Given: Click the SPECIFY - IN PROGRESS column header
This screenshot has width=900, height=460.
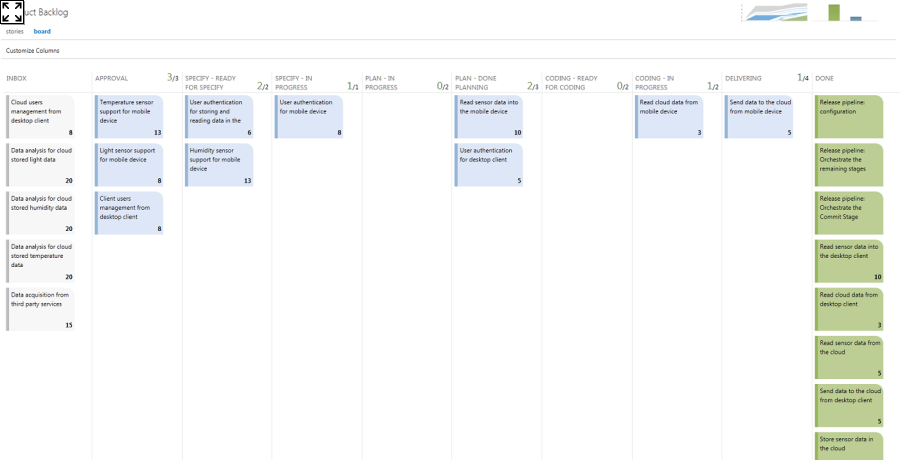Looking at the screenshot, I should point(296,83).
